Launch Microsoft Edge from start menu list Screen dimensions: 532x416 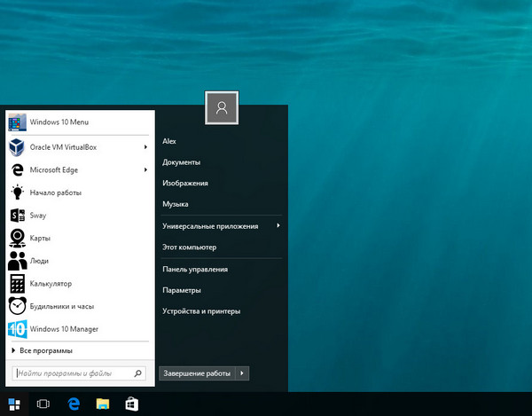click(x=17, y=169)
